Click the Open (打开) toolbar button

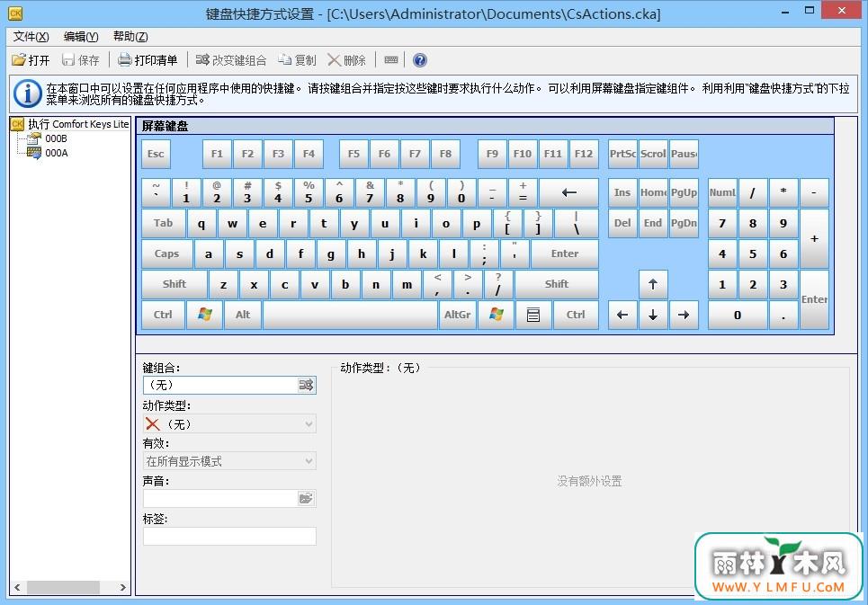point(31,59)
